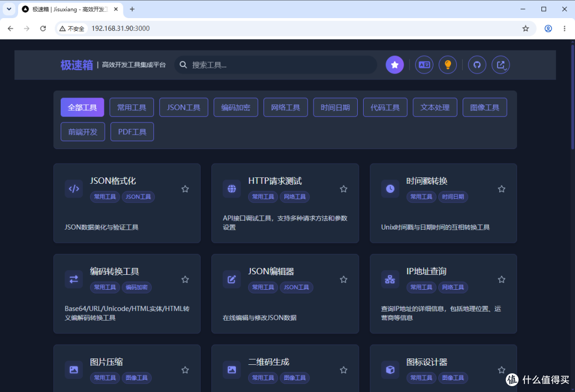Open the 时间戳转换 tool title
The image size is (575, 392).
pos(427,181)
